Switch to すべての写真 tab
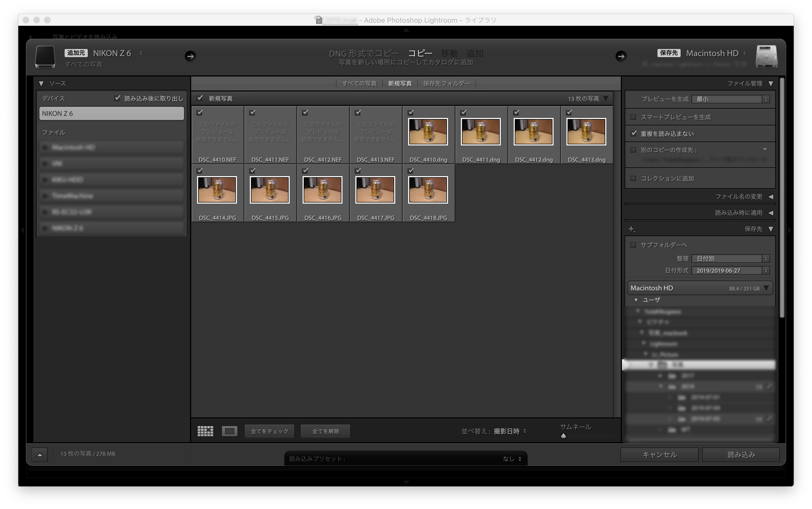812x509 pixels. tap(359, 83)
